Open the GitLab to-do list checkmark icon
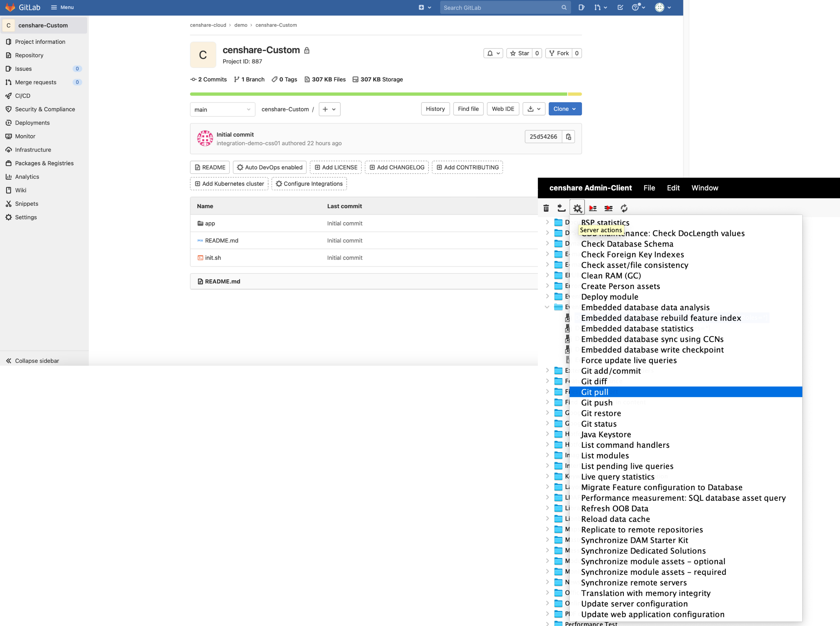 (620, 7)
